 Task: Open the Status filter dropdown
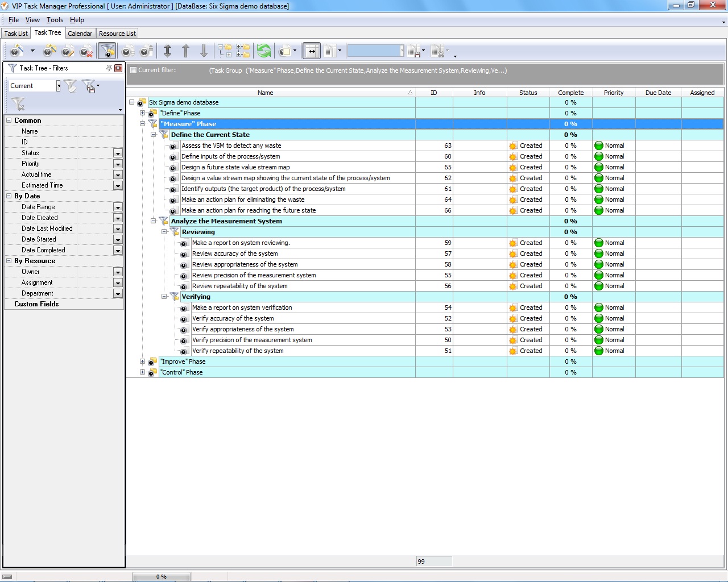[x=118, y=153]
